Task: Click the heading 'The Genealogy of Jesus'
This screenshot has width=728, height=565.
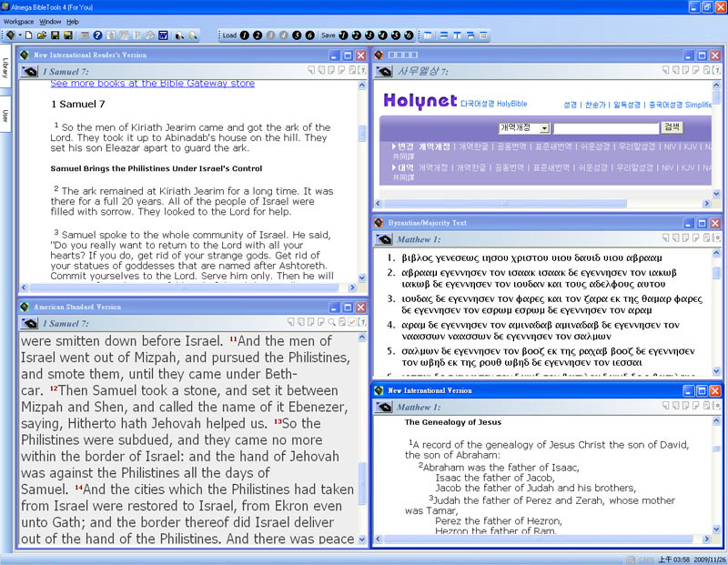Action: pyautogui.click(x=452, y=422)
